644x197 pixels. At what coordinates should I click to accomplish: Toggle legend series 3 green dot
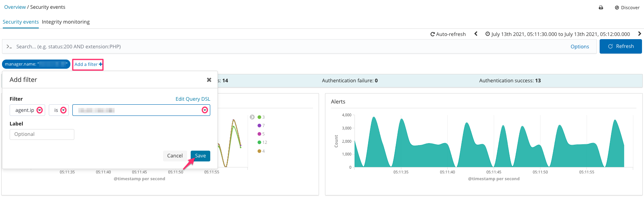(x=259, y=117)
